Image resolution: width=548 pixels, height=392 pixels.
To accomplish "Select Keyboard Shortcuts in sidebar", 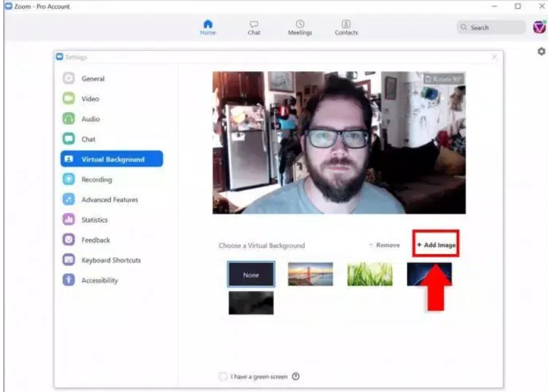I will pyautogui.click(x=111, y=260).
